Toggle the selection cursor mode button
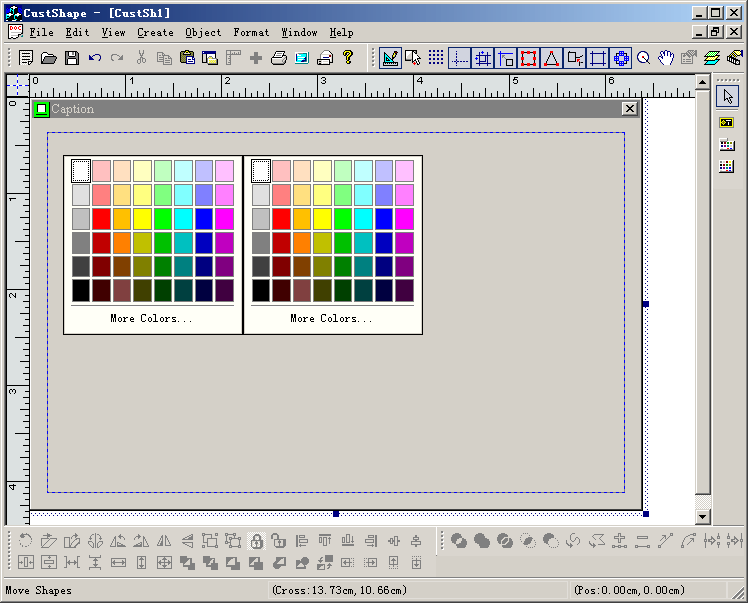This screenshot has height=603, width=748. pyautogui.click(x=413, y=58)
